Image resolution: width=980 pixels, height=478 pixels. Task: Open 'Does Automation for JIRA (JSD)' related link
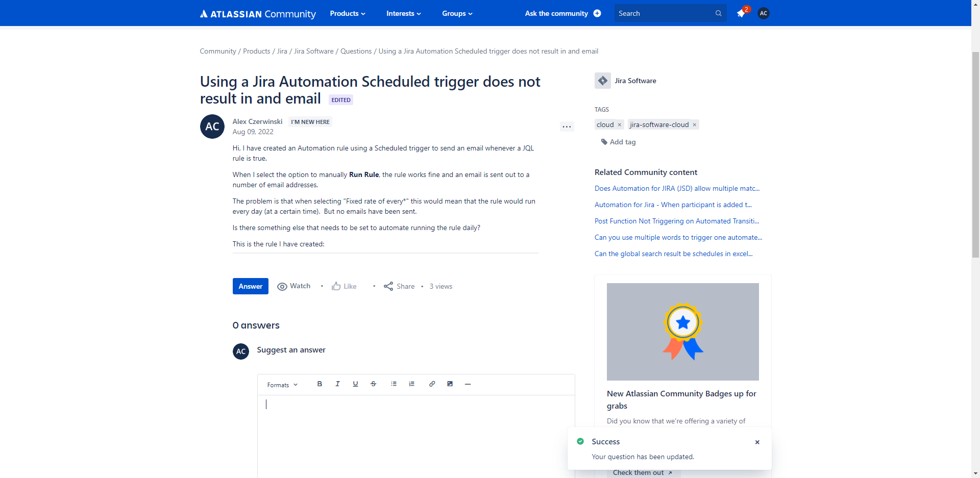click(677, 189)
